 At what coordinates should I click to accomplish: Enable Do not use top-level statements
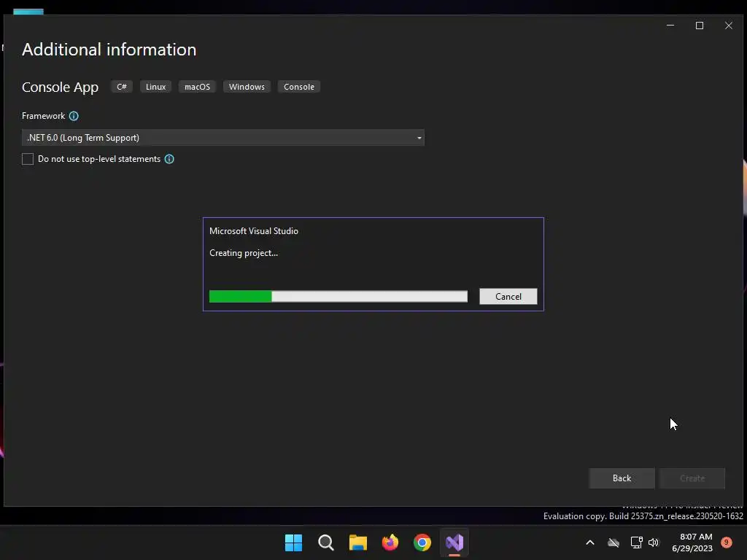[x=28, y=159]
